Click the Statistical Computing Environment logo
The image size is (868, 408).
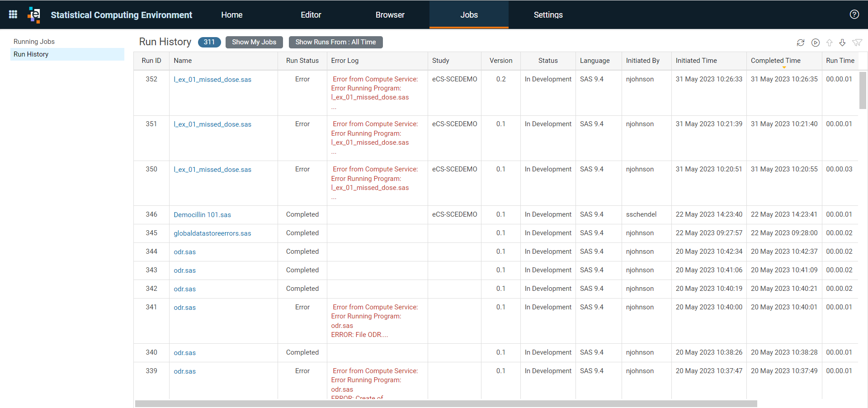pos(34,14)
